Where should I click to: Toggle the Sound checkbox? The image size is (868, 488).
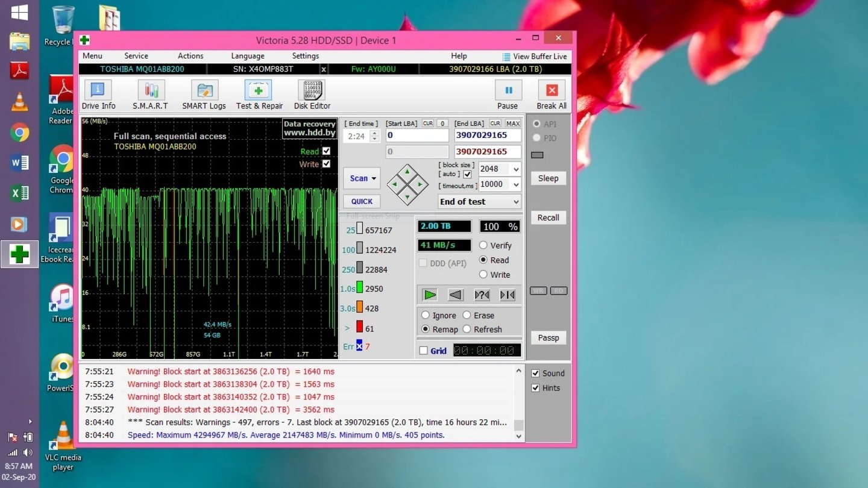pyautogui.click(x=535, y=373)
